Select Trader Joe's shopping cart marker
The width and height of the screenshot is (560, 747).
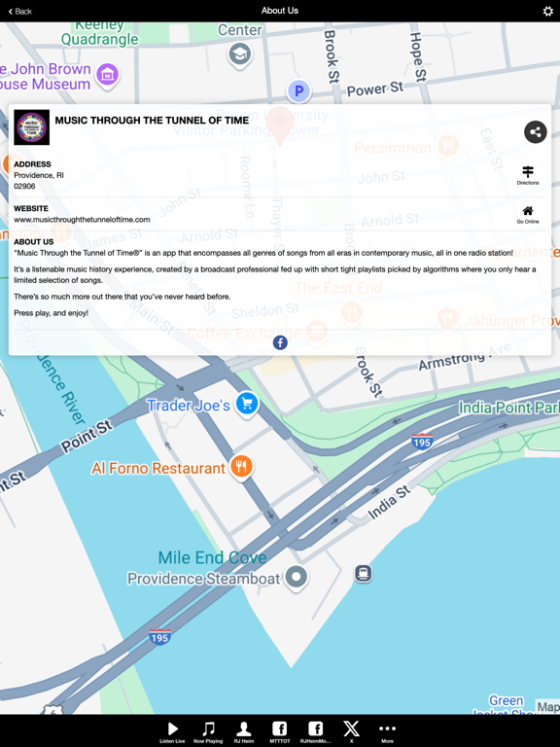coord(247,404)
